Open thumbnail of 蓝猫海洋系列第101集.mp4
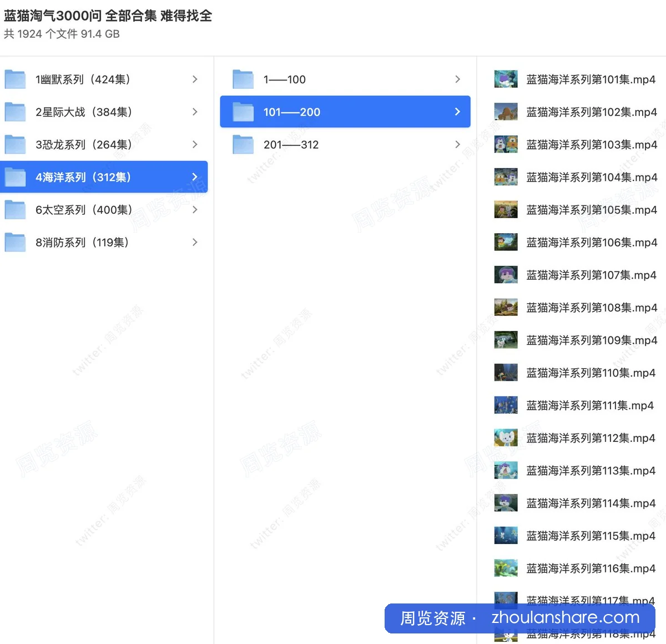Screen dimensions: 666x644 point(506,79)
